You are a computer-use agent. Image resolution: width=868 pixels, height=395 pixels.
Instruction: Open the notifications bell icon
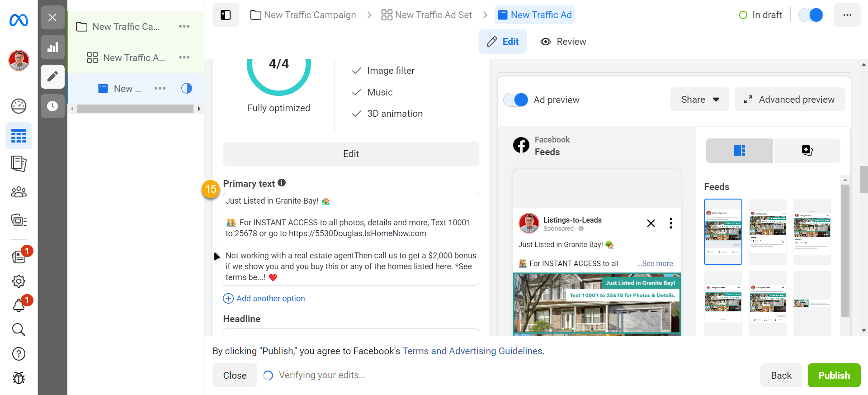[x=19, y=306]
